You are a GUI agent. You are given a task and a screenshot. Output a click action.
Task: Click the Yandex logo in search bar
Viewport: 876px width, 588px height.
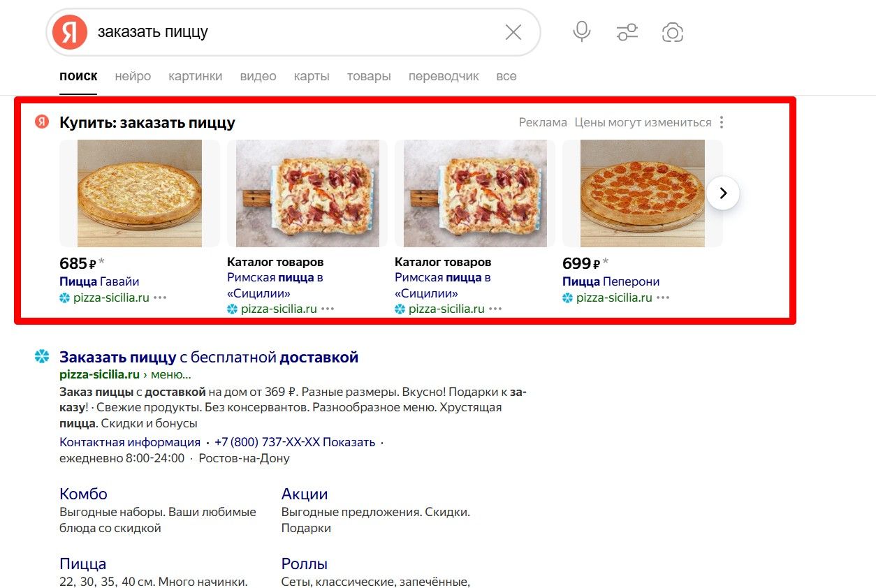pyautogui.click(x=70, y=32)
